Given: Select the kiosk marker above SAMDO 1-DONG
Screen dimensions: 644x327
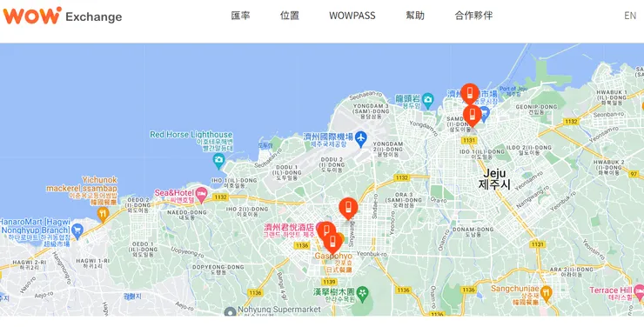Looking at the screenshot, I should 472,116.
